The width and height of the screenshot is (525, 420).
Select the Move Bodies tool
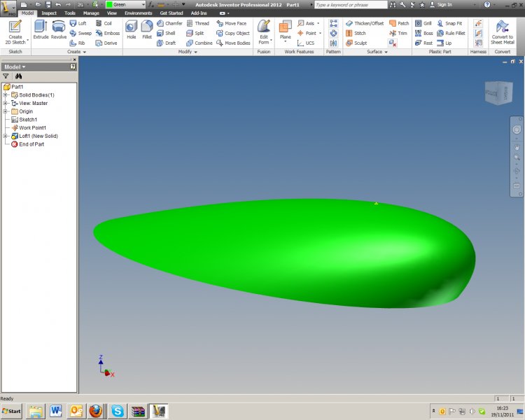[x=233, y=43]
